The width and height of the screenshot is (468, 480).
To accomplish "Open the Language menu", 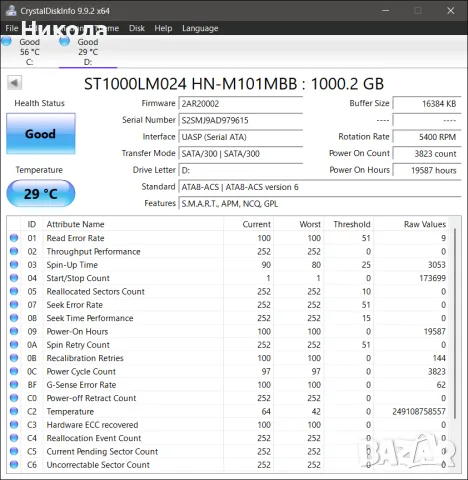I will tap(200, 28).
